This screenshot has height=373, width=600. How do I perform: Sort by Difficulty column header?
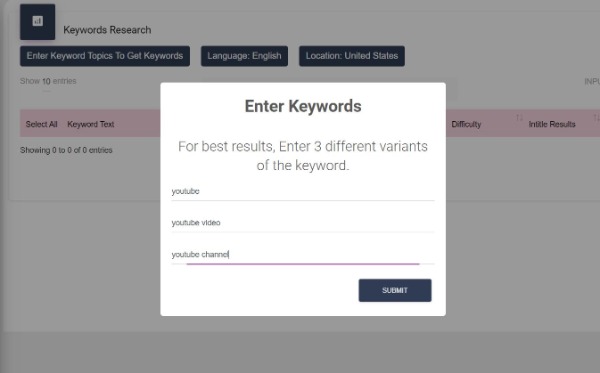pyautogui.click(x=466, y=124)
